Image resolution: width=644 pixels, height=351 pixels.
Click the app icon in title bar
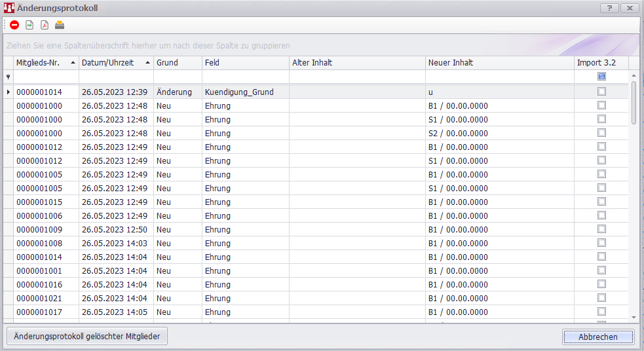pyautogui.click(x=9, y=8)
